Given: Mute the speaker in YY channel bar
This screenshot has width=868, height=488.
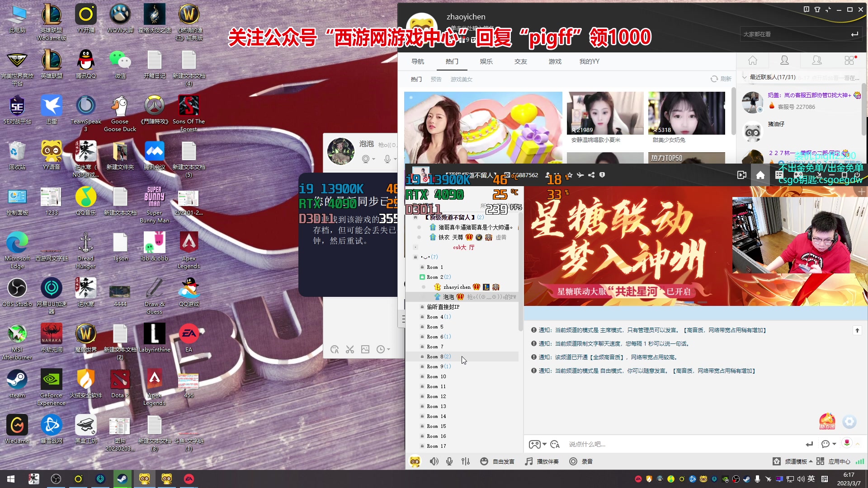Looking at the screenshot, I should click(x=434, y=461).
